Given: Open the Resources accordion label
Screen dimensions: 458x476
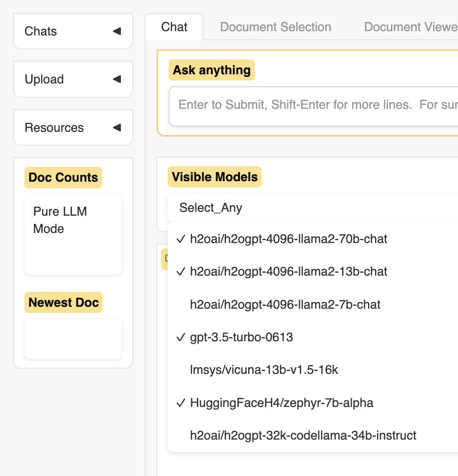Looking at the screenshot, I should [x=54, y=128].
